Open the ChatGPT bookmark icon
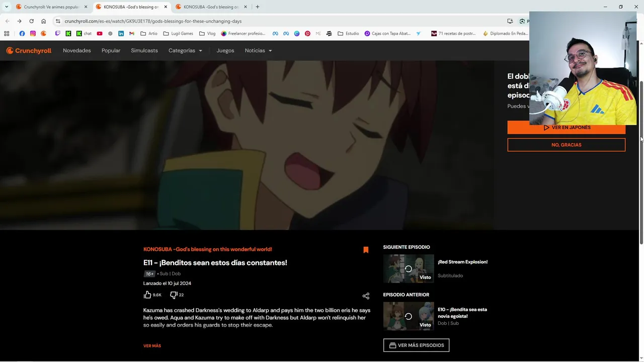The height and width of the screenshot is (362, 644). click(x=110, y=34)
